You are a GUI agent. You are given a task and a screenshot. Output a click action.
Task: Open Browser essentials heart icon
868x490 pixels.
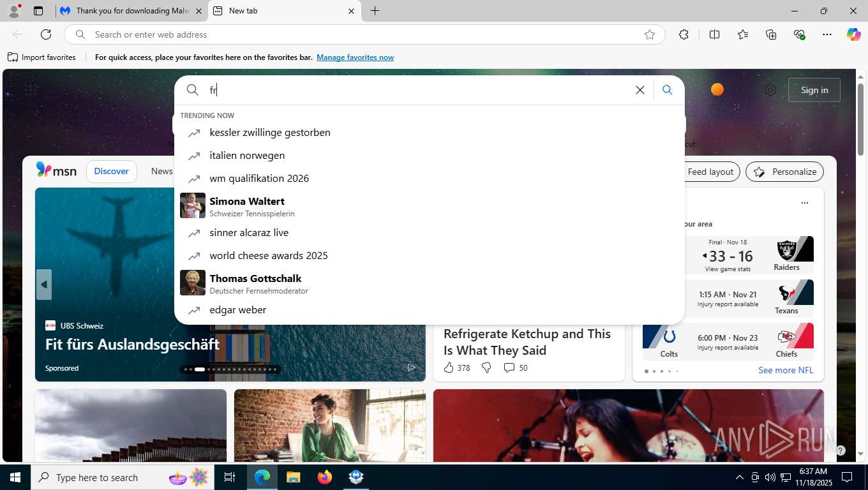(x=799, y=34)
